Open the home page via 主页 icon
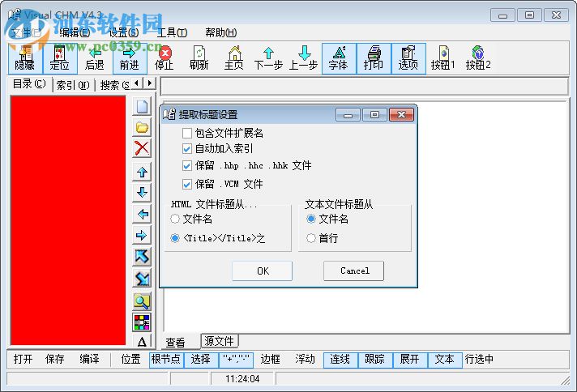This screenshot has width=577, height=392. pyautogui.click(x=234, y=58)
